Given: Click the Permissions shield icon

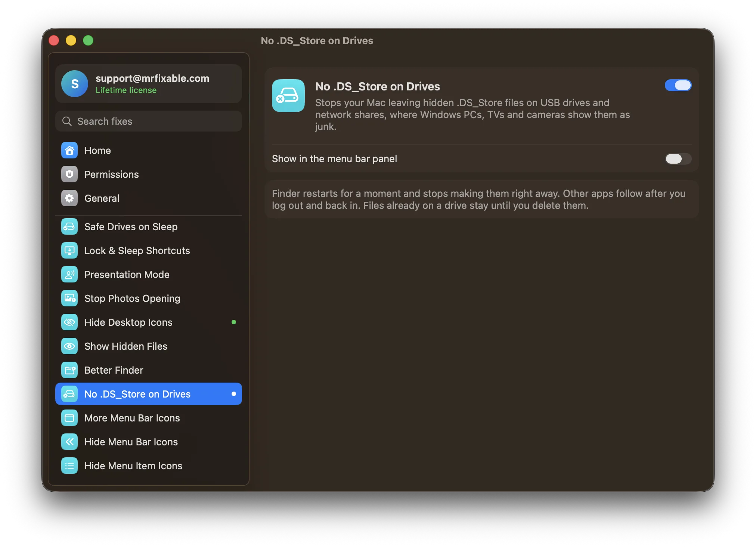Looking at the screenshot, I should pos(69,174).
